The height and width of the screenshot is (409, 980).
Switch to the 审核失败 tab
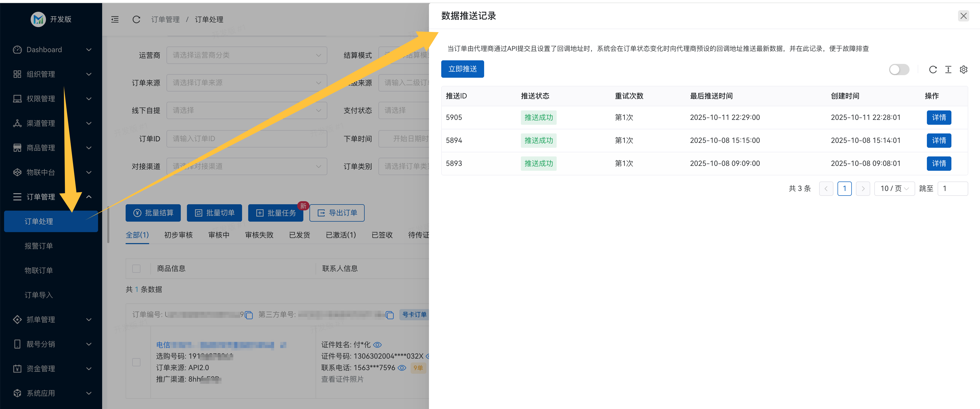point(259,235)
